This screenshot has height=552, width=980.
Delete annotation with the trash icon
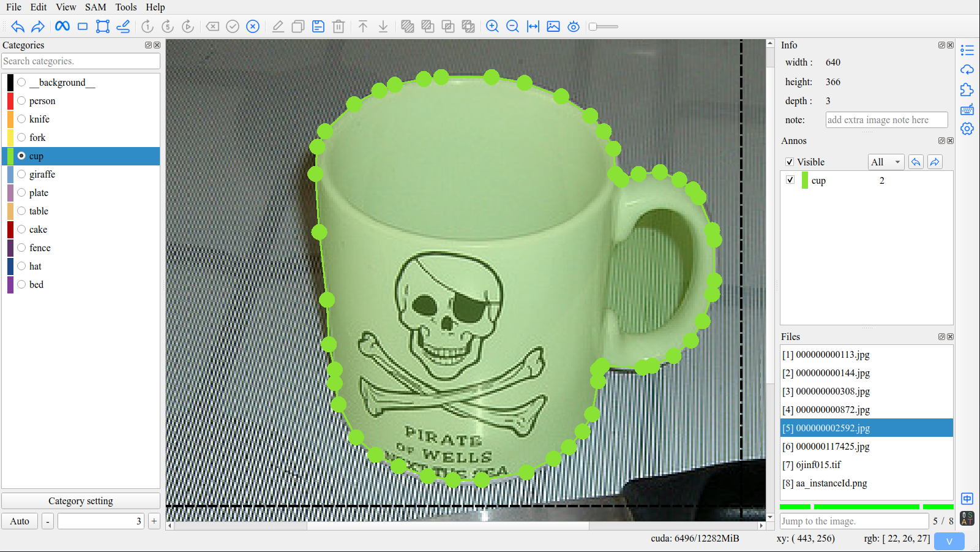(x=339, y=26)
